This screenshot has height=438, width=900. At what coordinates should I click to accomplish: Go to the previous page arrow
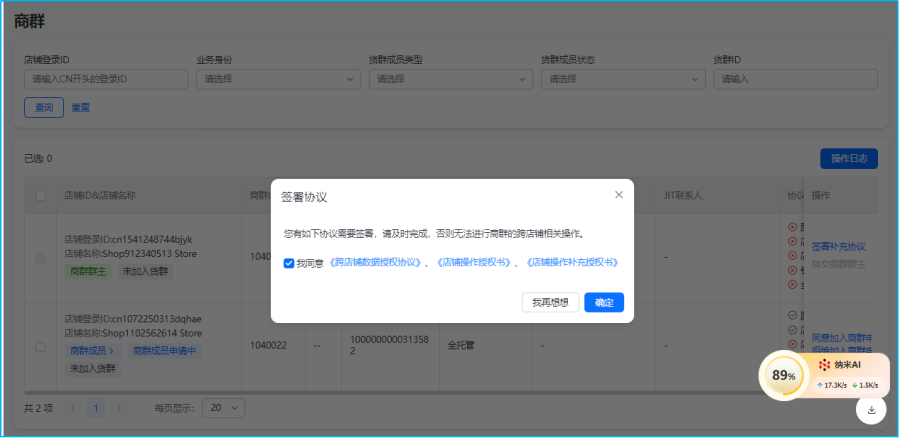coord(73,408)
